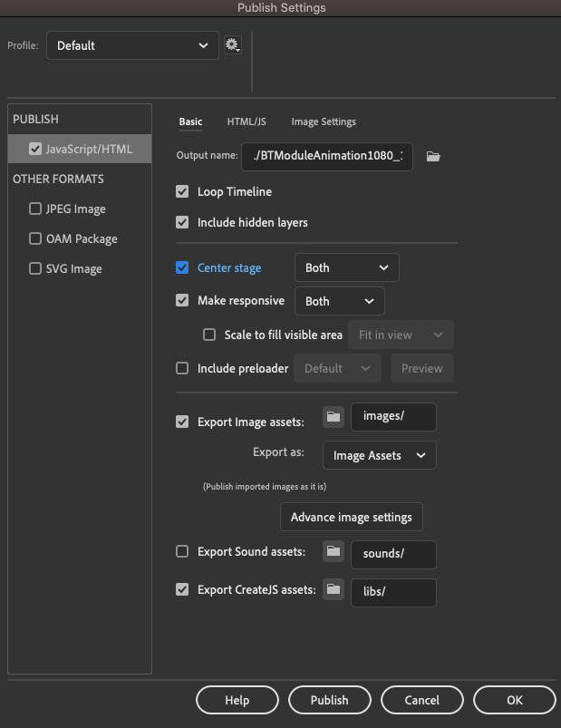Click the Help button

(x=237, y=699)
